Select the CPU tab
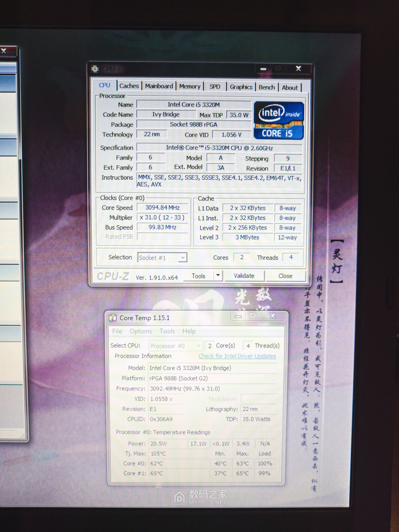399x532 pixels. (x=104, y=85)
